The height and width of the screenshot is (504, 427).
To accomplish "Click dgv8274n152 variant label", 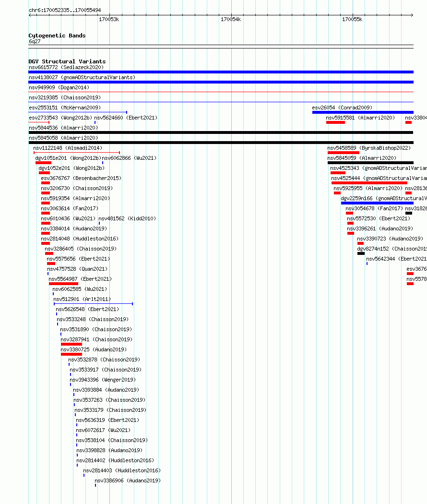I will point(392,249).
